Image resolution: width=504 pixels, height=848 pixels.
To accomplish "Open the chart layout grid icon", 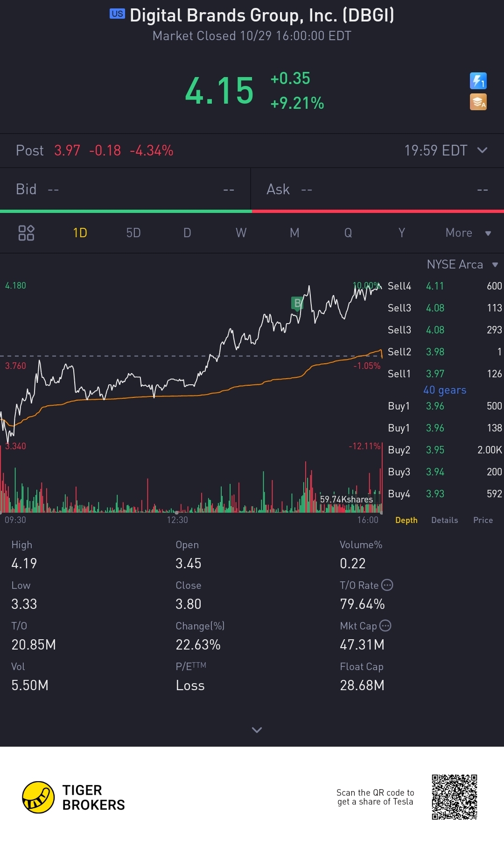I will coord(26,233).
